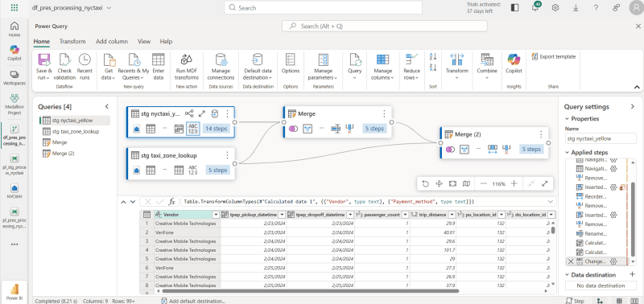
Task: Set data destination icon on stg nyctaxi_yellow node
Action: (214, 113)
